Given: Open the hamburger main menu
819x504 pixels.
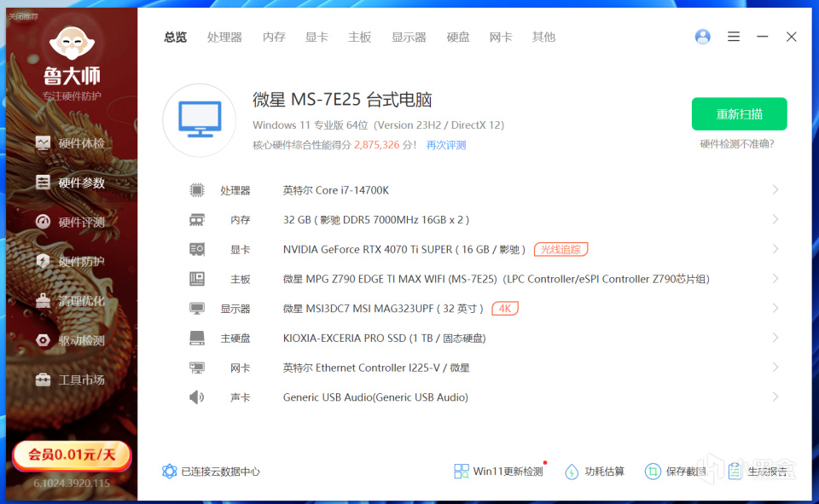Looking at the screenshot, I should point(734,37).
